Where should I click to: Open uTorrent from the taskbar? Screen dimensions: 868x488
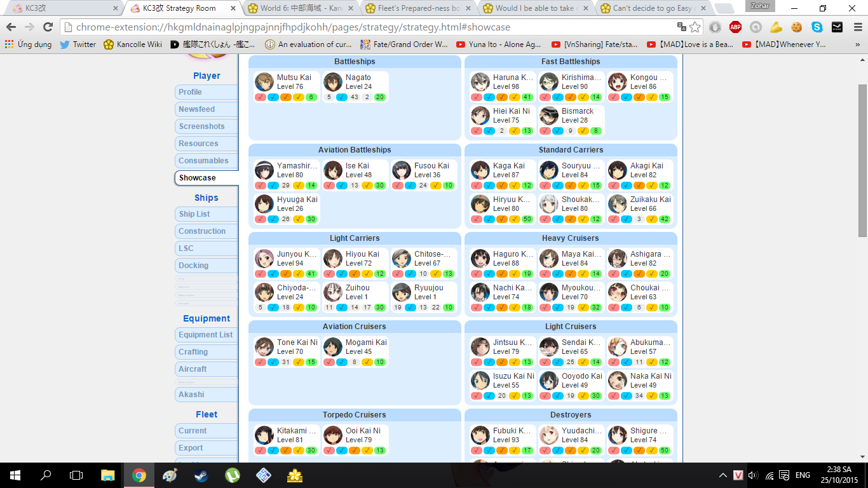click(233, 475)
